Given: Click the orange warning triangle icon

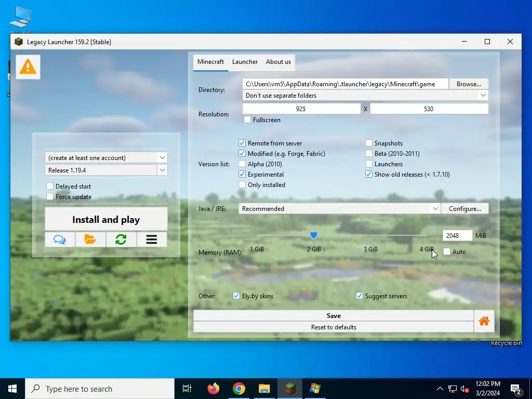Looking at the screenshot, I should pos(28,67).
